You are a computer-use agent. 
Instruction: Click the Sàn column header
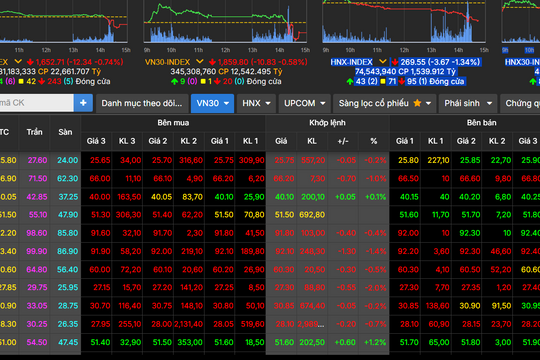65,132
